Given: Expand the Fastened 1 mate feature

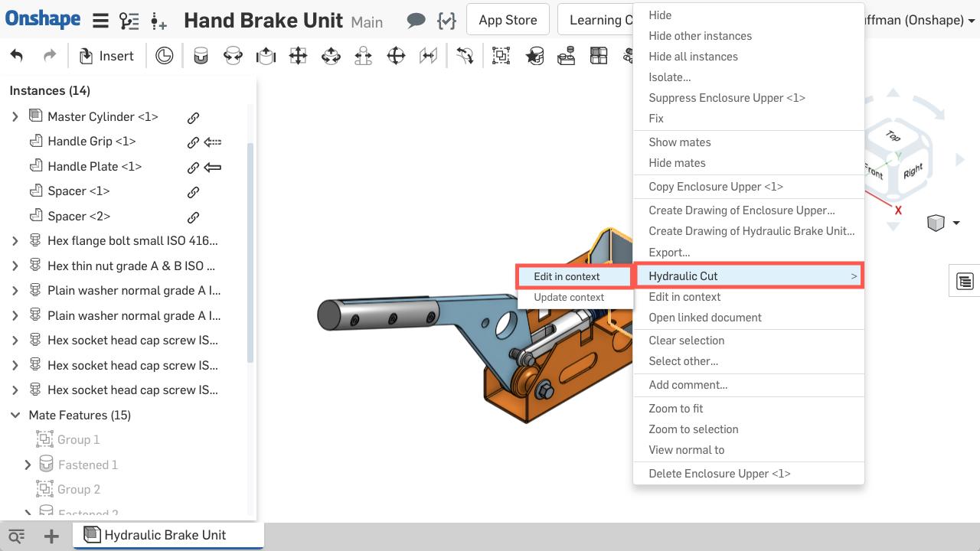Looking at the screenshot, I should point(28,465).
